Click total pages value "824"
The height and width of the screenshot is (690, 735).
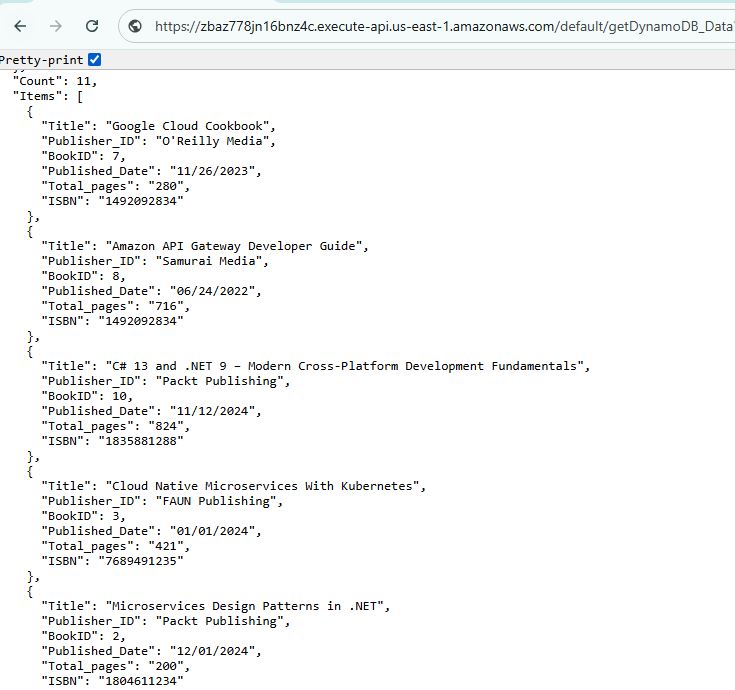pos(166,426)
